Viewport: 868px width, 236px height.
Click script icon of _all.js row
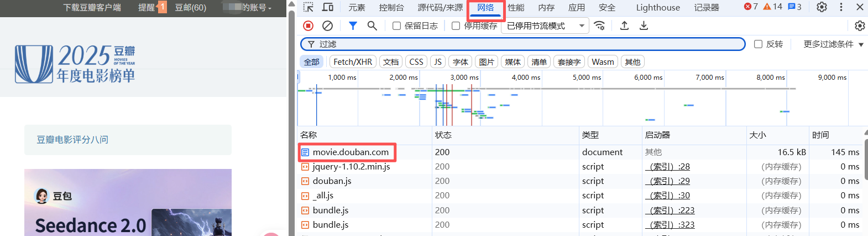(x=305, y=196)
